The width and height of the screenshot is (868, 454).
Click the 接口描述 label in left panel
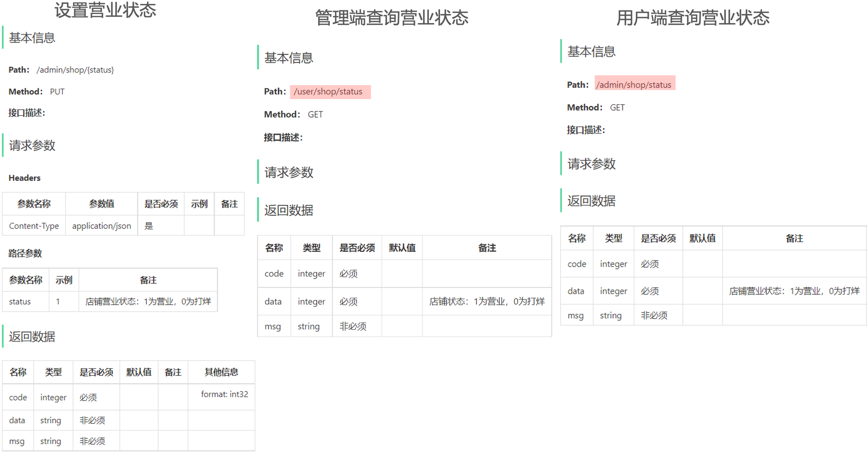[x=27, y=113]
